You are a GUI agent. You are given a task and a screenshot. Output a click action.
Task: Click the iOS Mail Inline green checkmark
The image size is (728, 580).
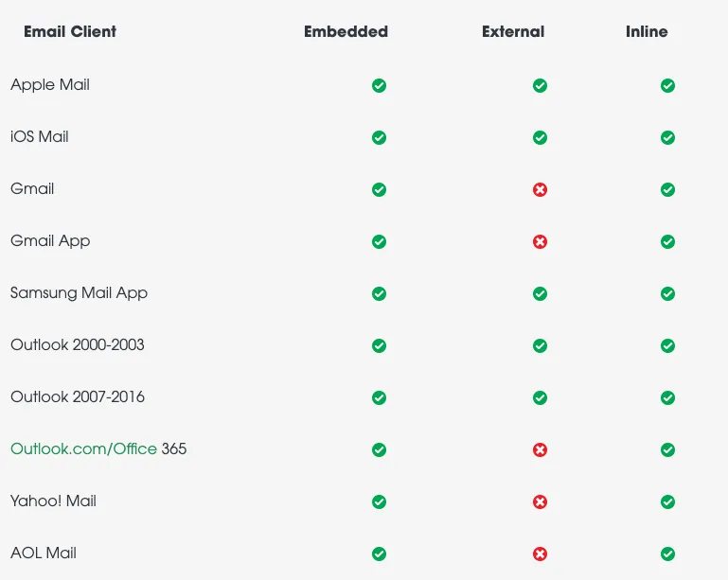pos(667,138)
